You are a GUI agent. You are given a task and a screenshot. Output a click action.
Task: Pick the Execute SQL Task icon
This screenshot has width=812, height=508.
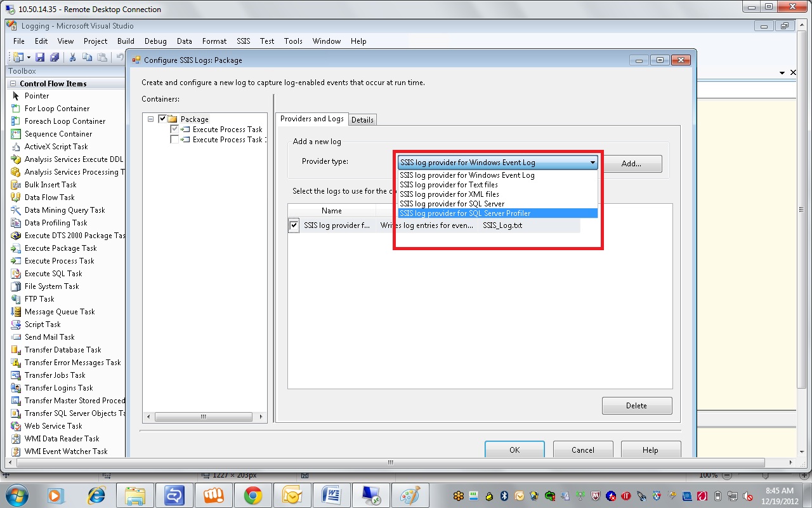(x=16, y=274)
